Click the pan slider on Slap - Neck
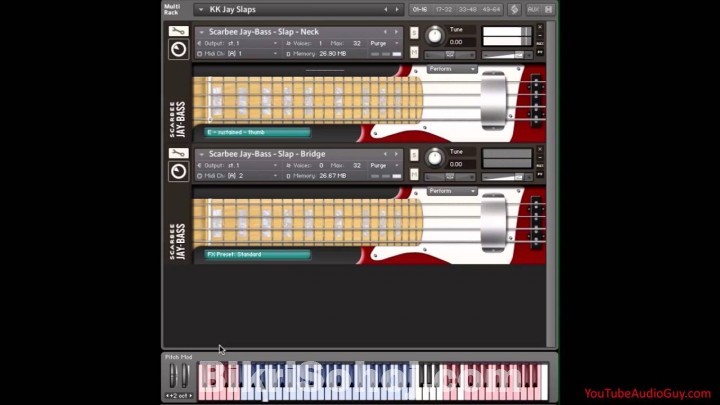The height and width of the screenshot is (405, 720). (450, 55)
